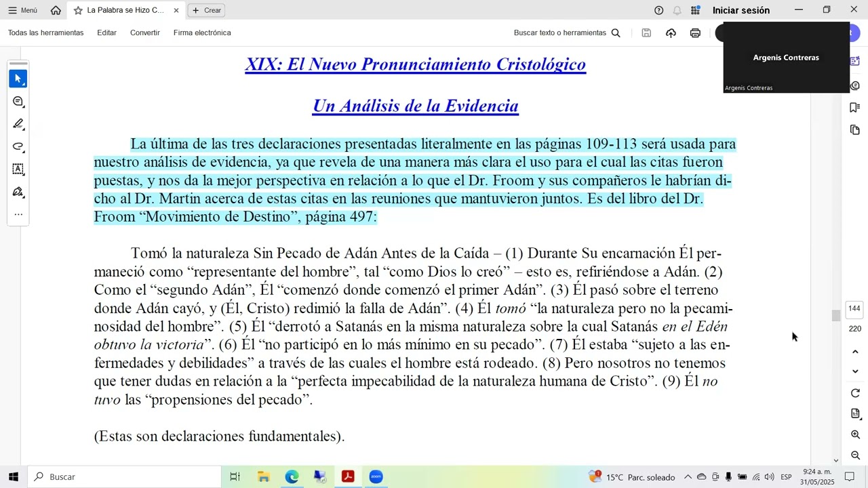Open the Adobe apps grid icon
The width and height of the screenshot is (868, 488).
(x=695, y=10)
